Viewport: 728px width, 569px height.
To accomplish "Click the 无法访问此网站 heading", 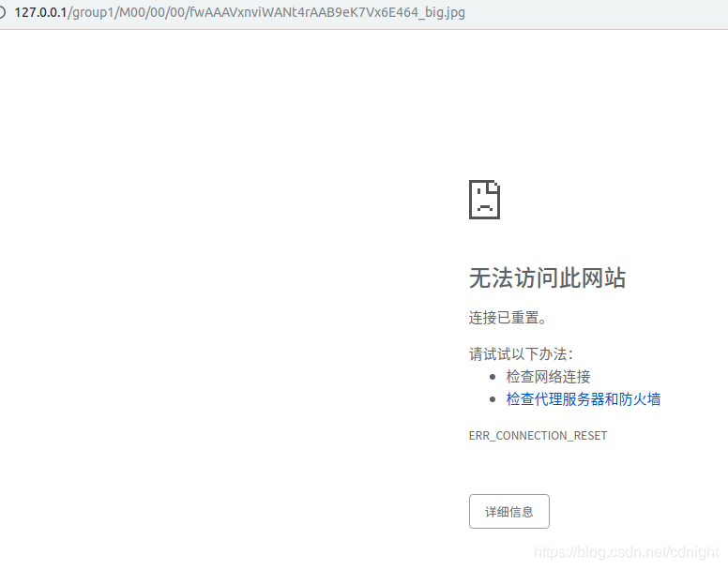I will pos(547,278).
